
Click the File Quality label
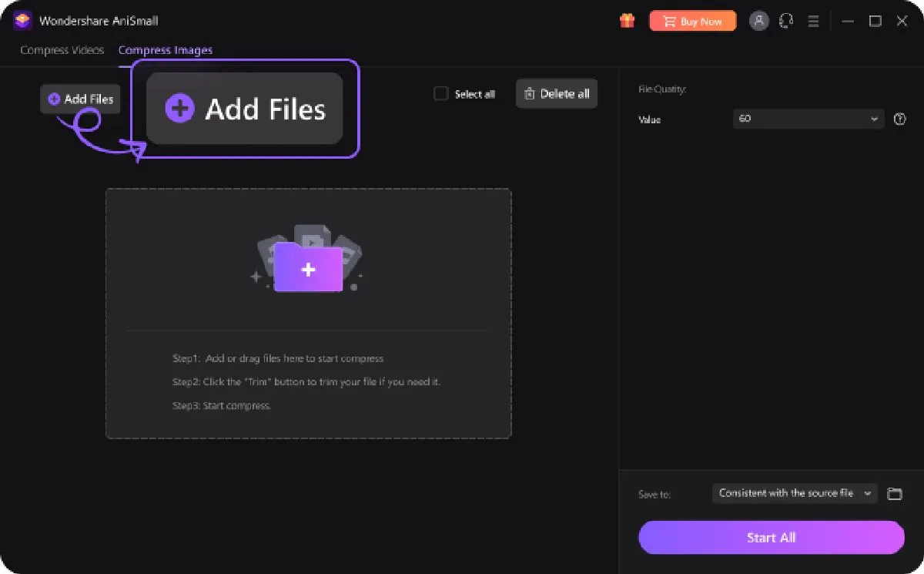pos(662,89)
